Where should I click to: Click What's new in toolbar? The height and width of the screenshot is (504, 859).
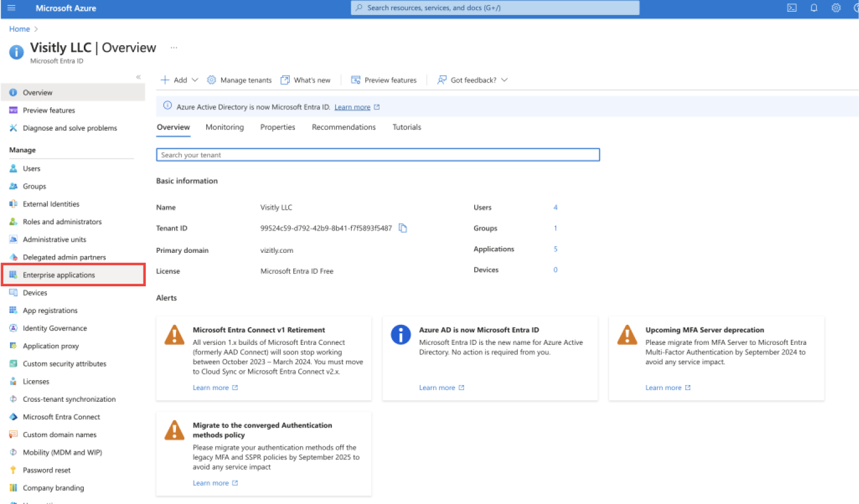click(x=306, y=80)
